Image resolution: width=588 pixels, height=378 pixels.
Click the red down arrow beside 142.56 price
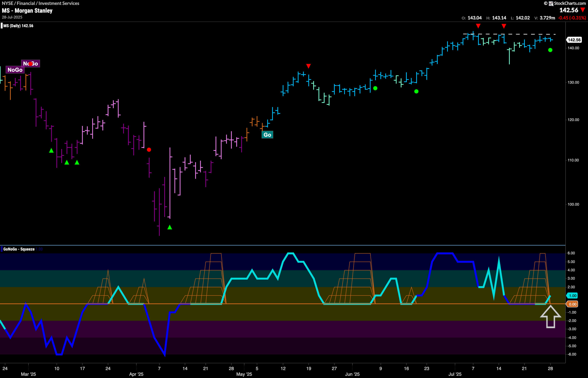(583, 10)
